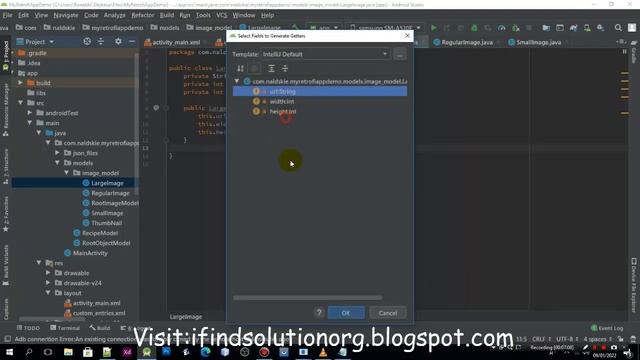Open Adobe XD from the taskbar
This screenshot has height=360, width=640.
[x=127, y=352]
